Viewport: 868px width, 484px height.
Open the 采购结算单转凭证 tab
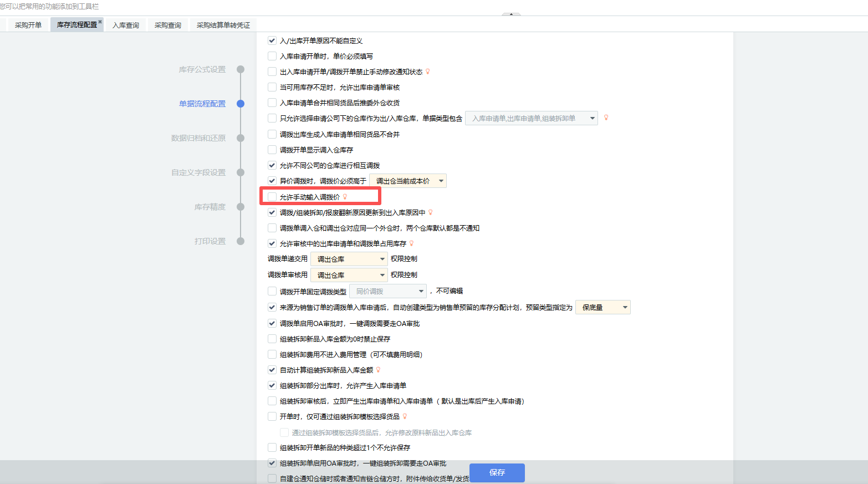tap(223, 25)
